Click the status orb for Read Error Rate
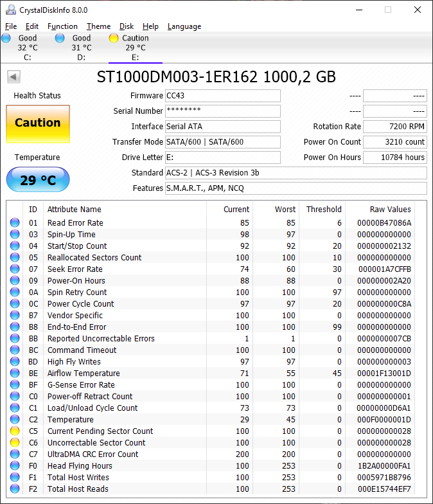433x504 pixels. (15, 222)
